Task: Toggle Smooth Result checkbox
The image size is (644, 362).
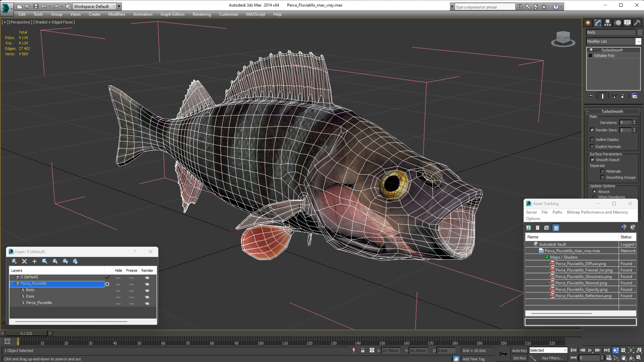Action: (592, 160)
